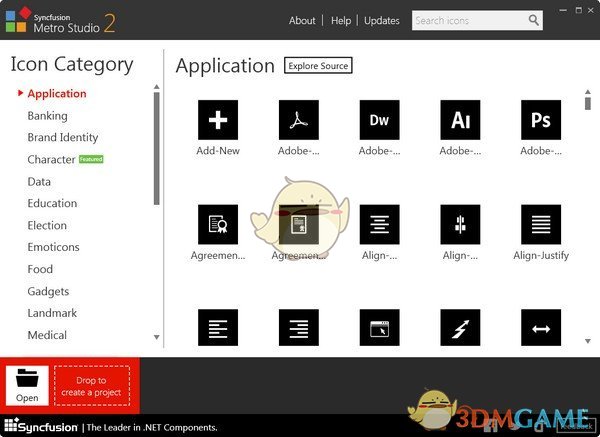The width and height of the screenshot is (600, 437).
Task: Open the Brand Identity category
Action: (x=63, y=137)
